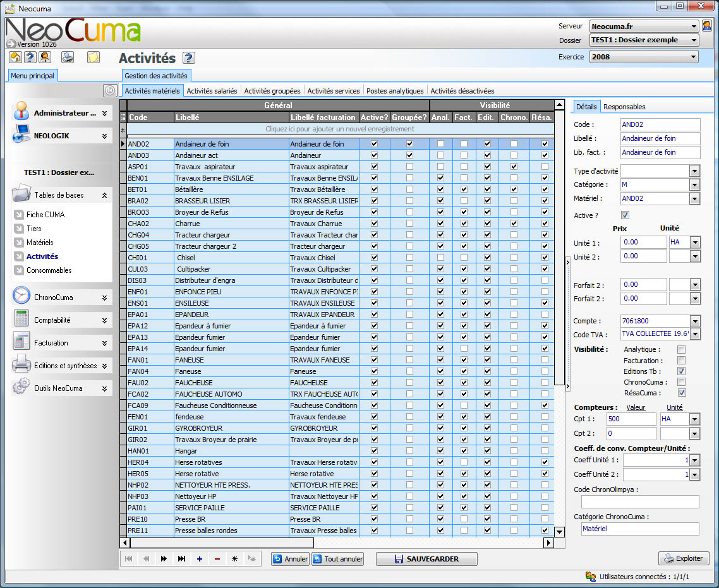The width and height of the screenshot is (719, 588).
Task: Click the Cpt 1 value field
Action: coord(631,419)
